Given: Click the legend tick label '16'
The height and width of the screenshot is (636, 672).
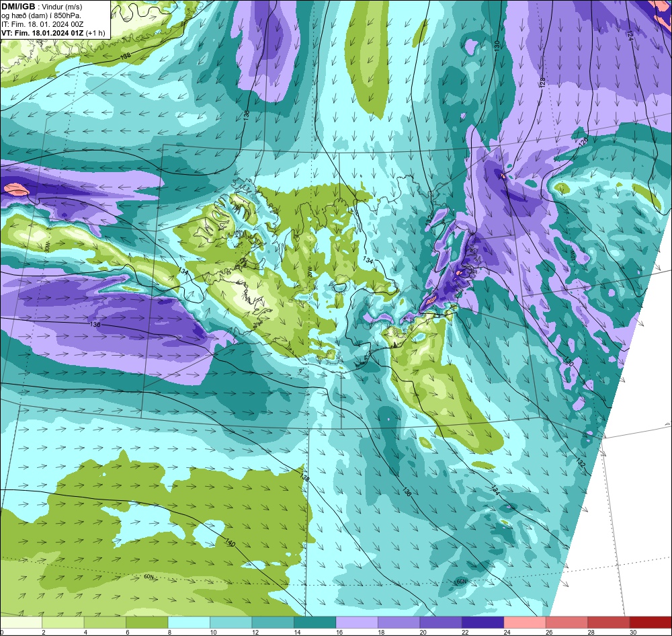Looking at the screenshot, I should point(338,632).
